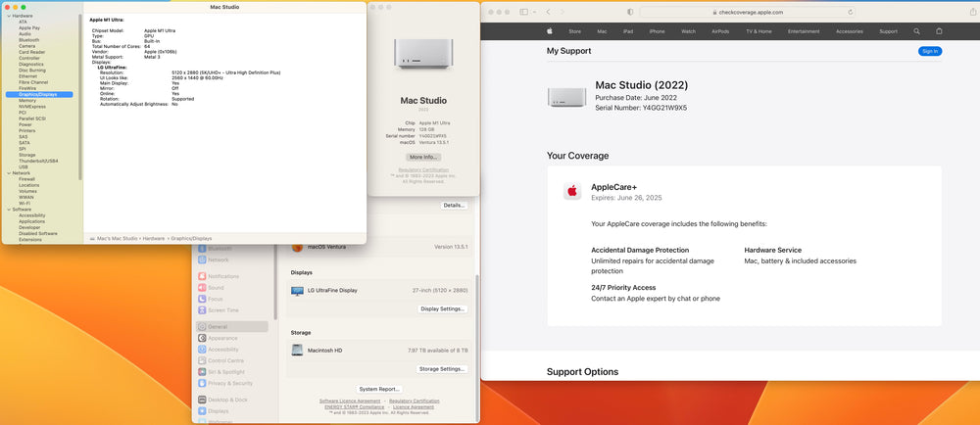Collapse the Software section in System Information
980x425 pixels.
coord(9,209)
